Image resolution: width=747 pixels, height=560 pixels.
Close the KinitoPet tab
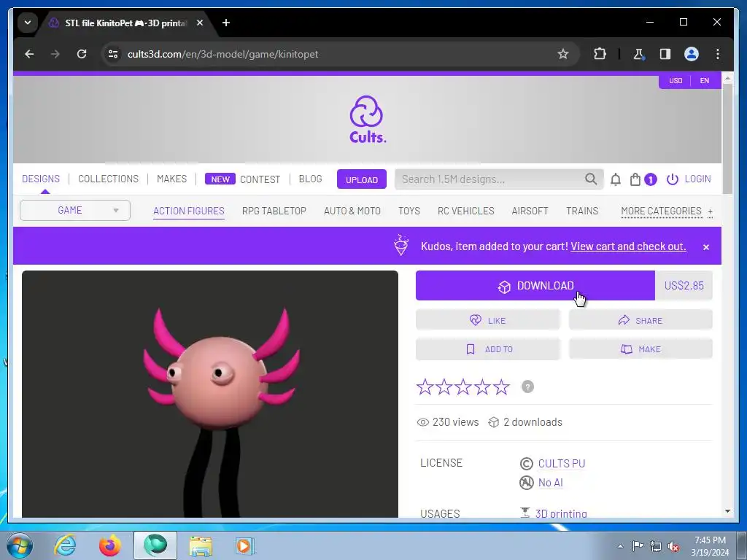click(200, 23)
